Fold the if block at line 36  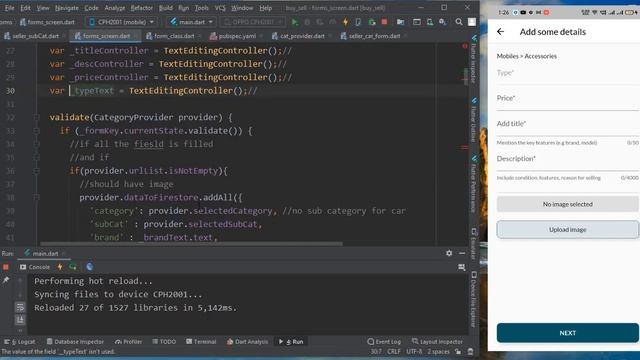(x=36, y=171)
